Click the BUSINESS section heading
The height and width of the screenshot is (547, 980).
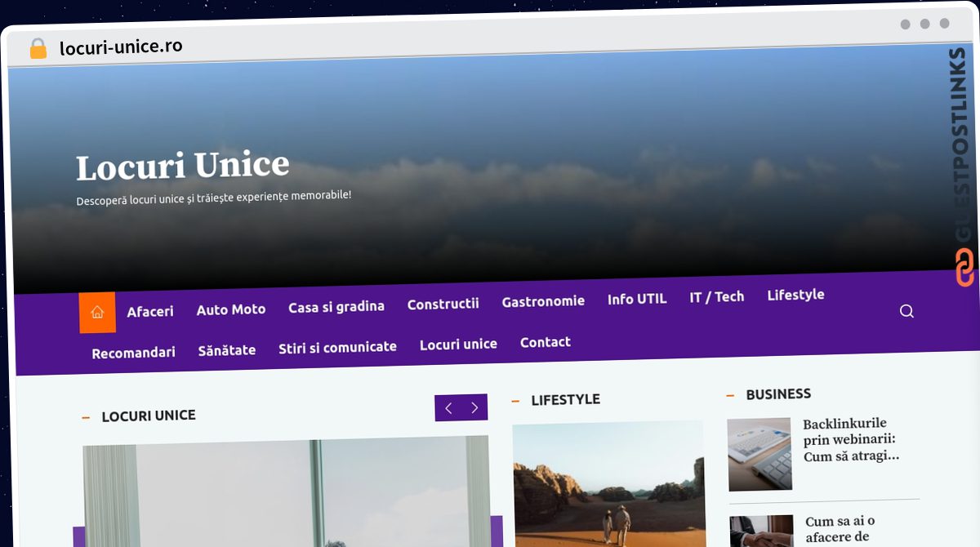778,394
